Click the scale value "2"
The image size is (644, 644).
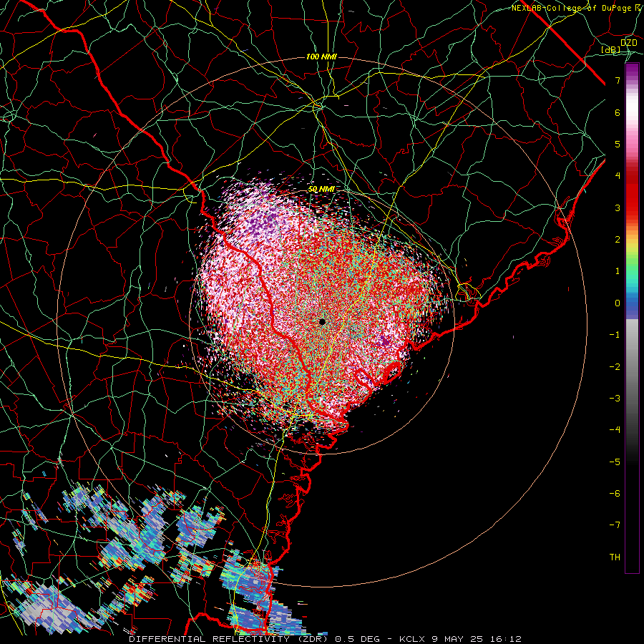click(618, 240)
